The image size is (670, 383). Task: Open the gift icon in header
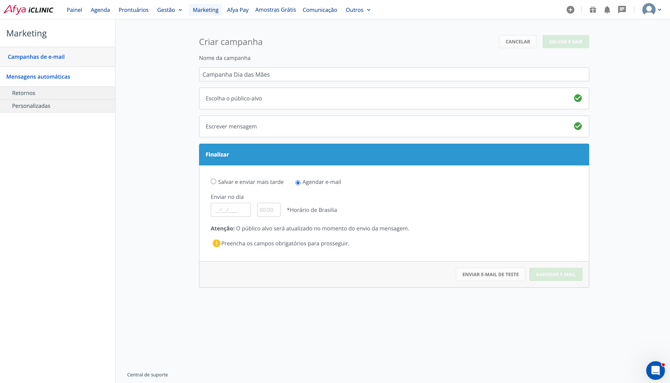point(593,9)
